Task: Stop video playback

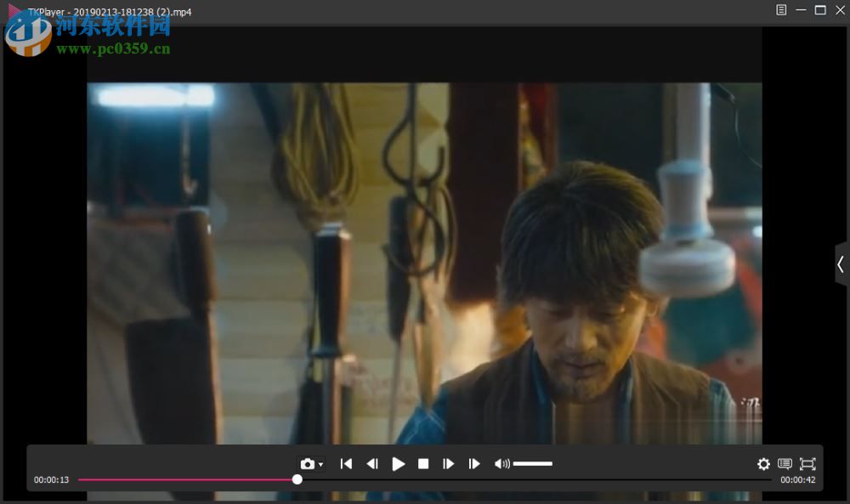Action: (x=423, y=464)
